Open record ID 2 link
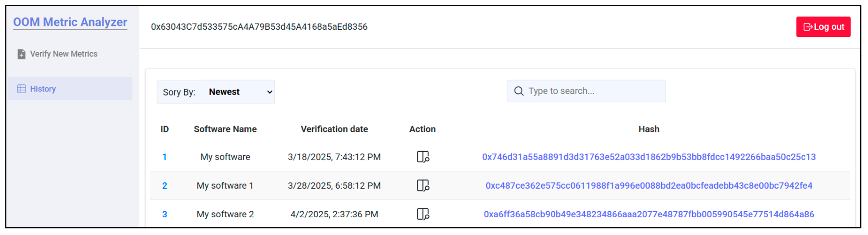The height and width of the screenshot is (235, 868). [164, 186]
